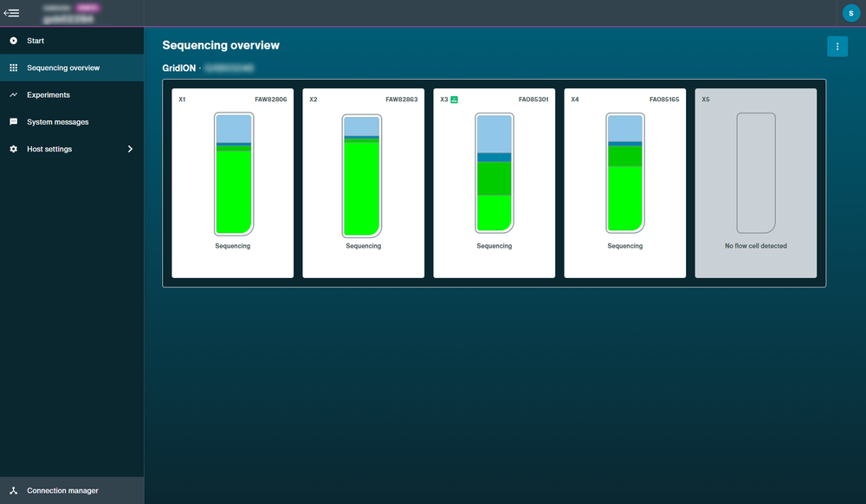Click the Sequencing status under X4
Viewport: 866px width, 504px height.
point(625,246)
